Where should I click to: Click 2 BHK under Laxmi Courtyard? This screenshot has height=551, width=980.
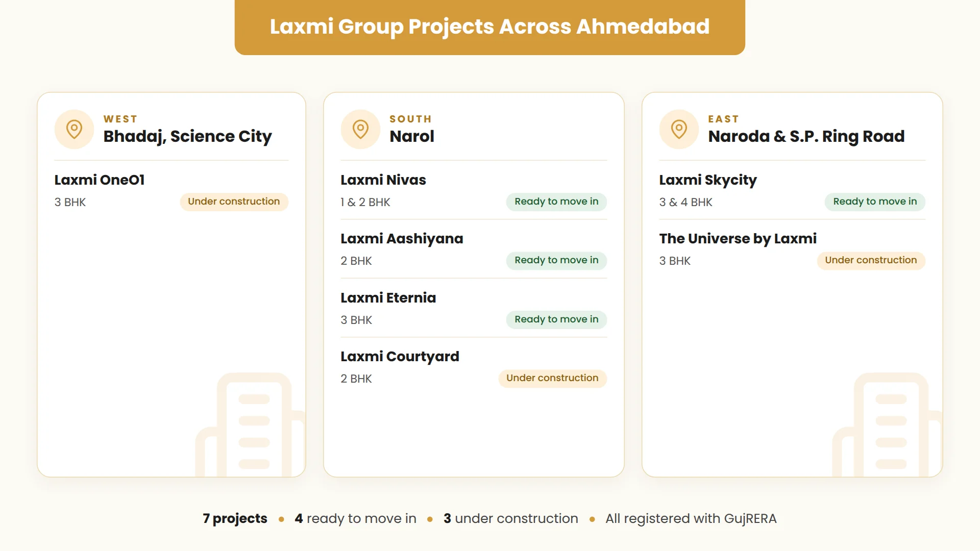356,379
